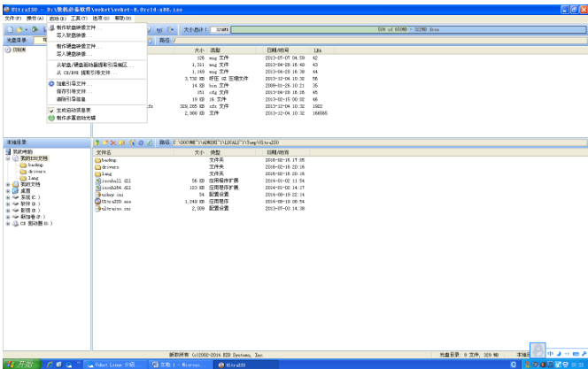Image resolution: width=588 pixels, height=369 pixels.
Task: Click the local pane yellow rename icon
Action: point(121,142)
